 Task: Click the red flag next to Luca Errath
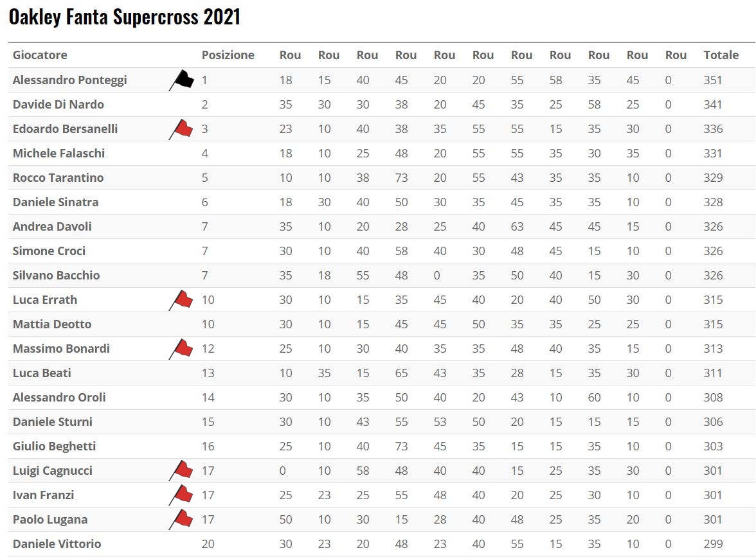pos(183,299)
